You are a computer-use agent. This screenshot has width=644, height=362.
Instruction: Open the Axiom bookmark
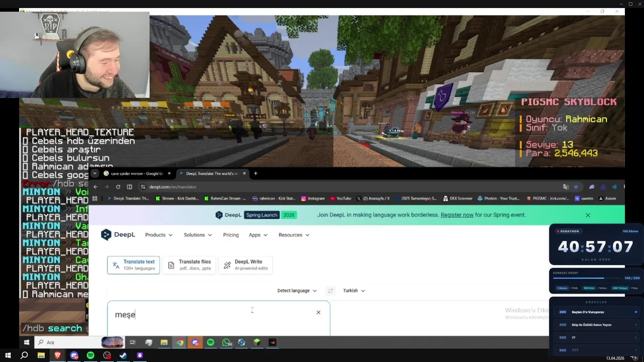[607, 198]
